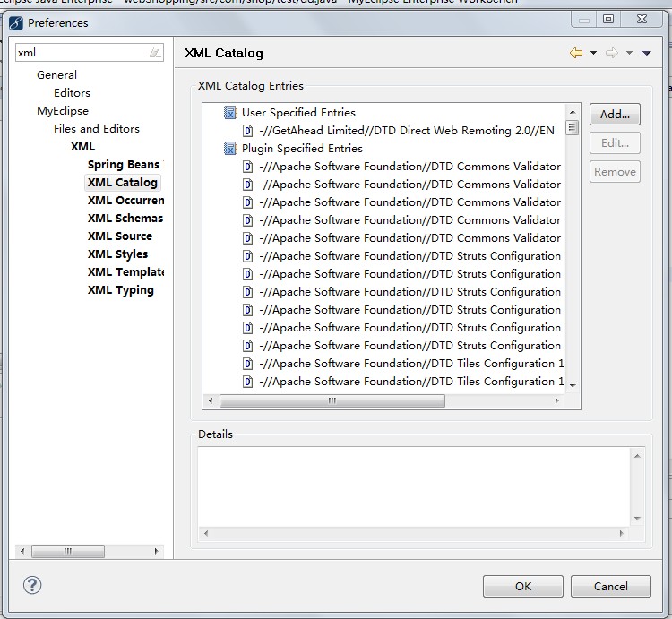The width and height of the screenshot is (672, 619).
Task: Click the Remove button
Action: [x=615, y=172]
